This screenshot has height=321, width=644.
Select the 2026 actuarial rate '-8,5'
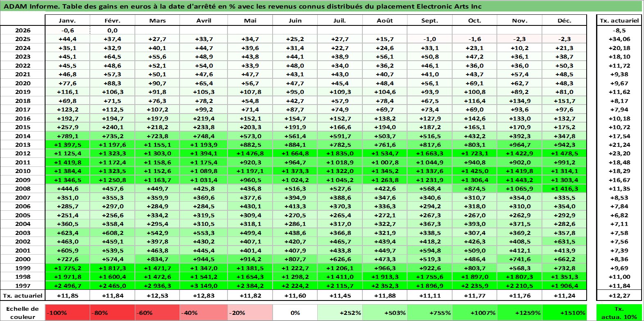coord(619,30)
